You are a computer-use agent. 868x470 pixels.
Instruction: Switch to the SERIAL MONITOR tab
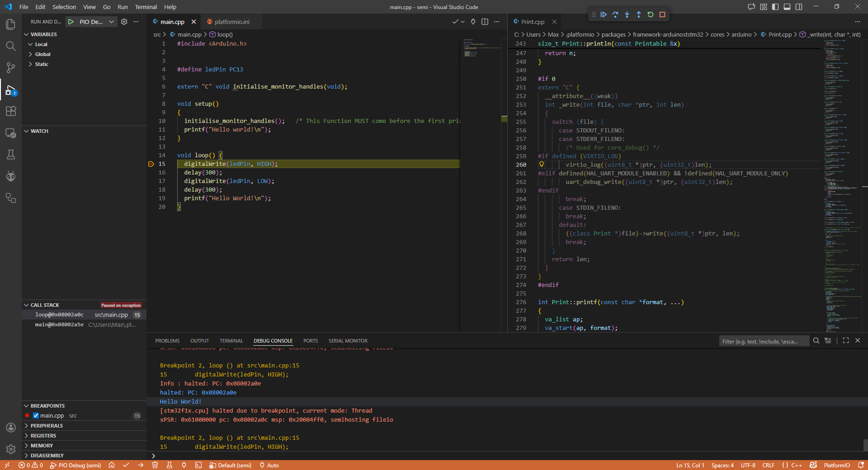tap(348, 341)
